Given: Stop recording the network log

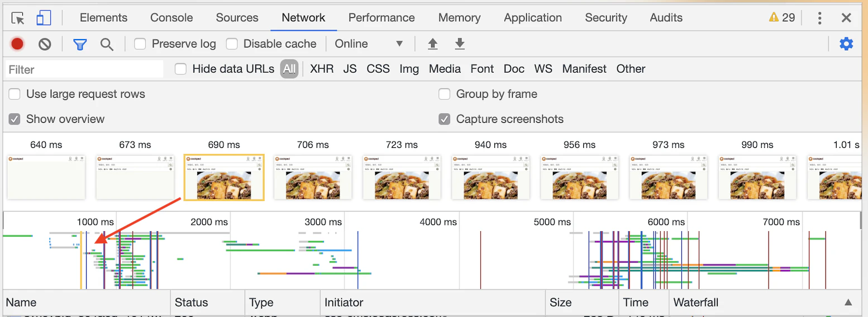Looking at the screenshot, I should coord(17,44).
